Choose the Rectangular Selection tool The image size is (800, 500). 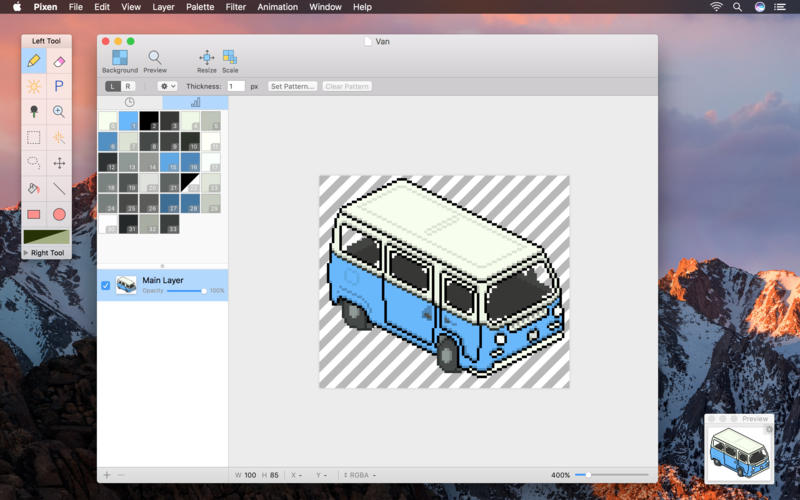[x=34, y=138]
